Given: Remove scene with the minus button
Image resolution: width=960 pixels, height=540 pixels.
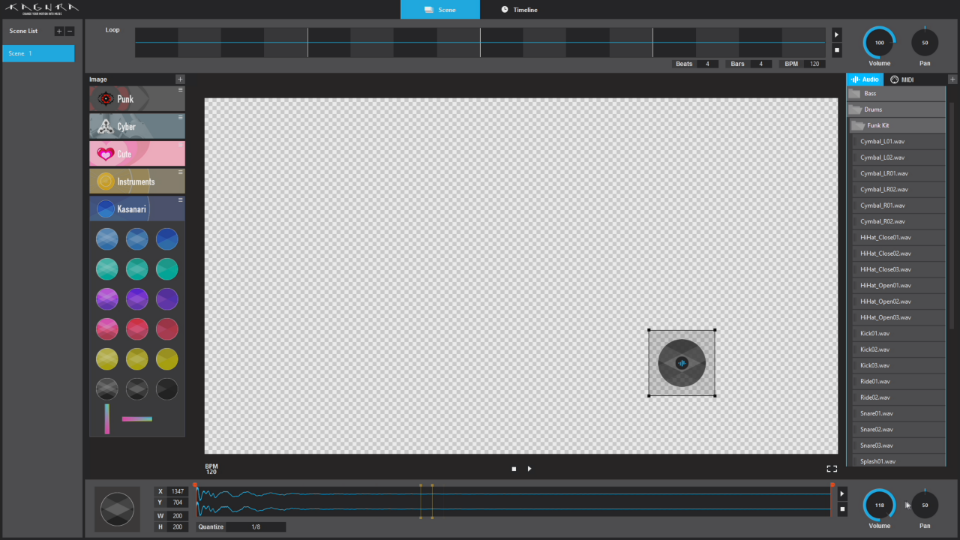Looking at the screenshot, I should pos(70,31).
